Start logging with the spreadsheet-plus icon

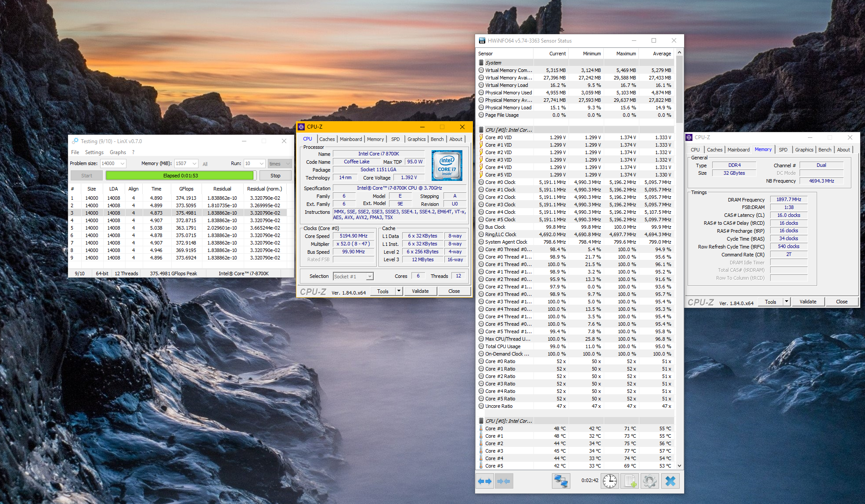[x=630, y=481]
